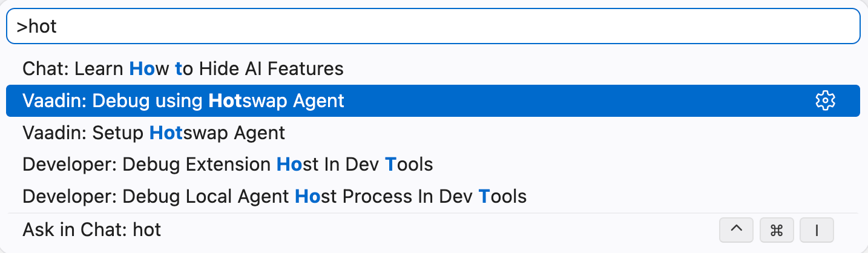Screen dimensions: 868x253
Task: Click the Command (⌘) keybinding key badge
Action: (777, 230)
